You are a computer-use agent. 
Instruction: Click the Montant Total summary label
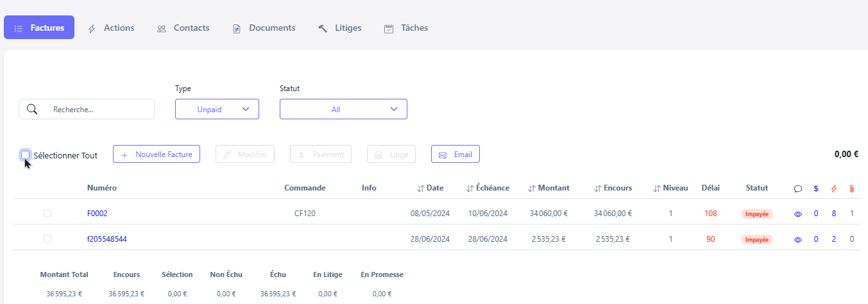pyautogui.click(x=64, y=274)
